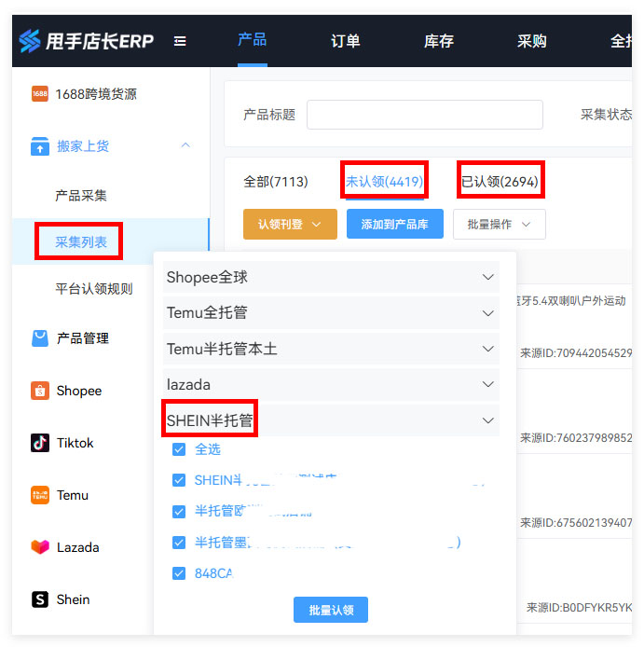
Task: Collapse the SHEIN半托管 section
Action: tap(331, 420)
